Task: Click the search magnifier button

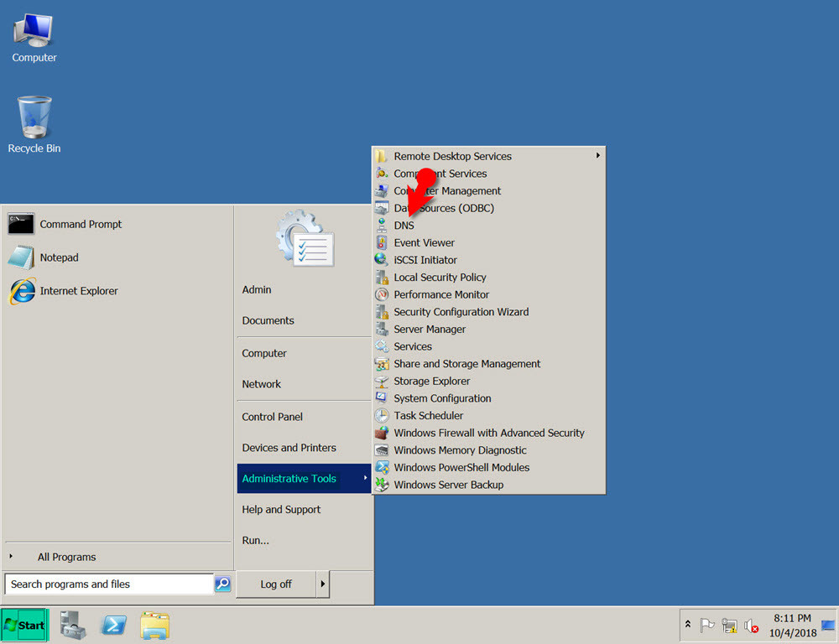Action: click(x=222, y=584)
